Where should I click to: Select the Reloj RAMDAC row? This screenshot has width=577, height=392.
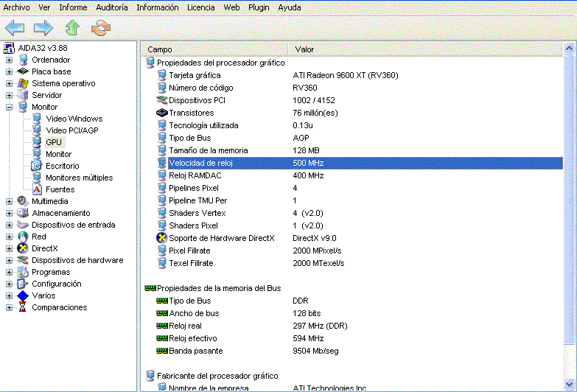360,175
